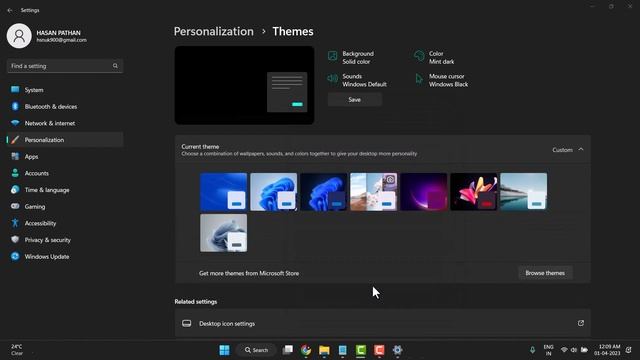Open Time & language settings
The width and height of the screenshot is (640, 360).
click(64, 190)
